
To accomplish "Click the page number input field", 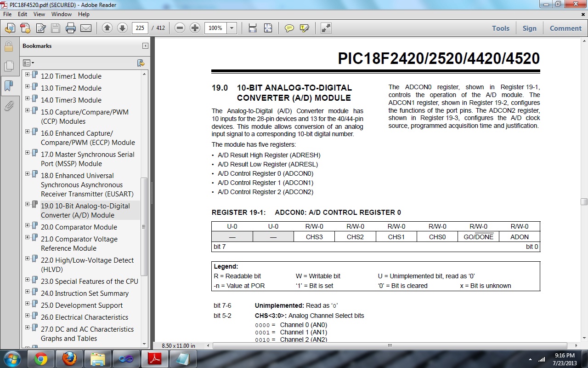I will 140,28.
